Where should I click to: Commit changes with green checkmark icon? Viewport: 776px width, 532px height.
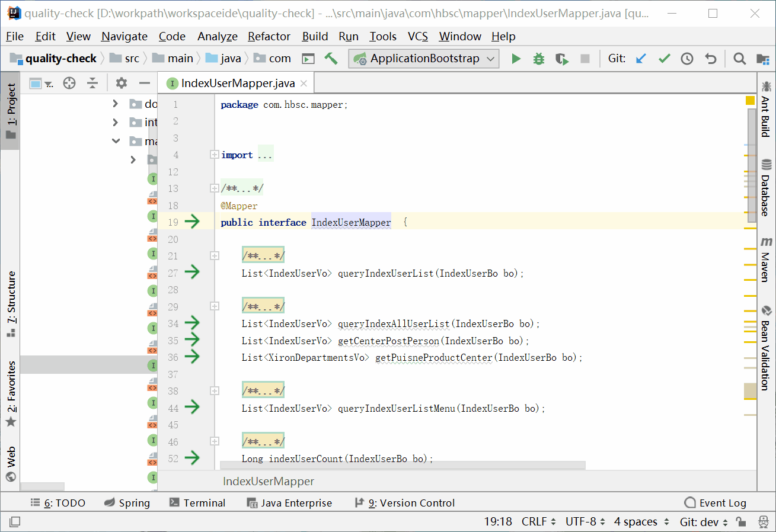point(664,59)
